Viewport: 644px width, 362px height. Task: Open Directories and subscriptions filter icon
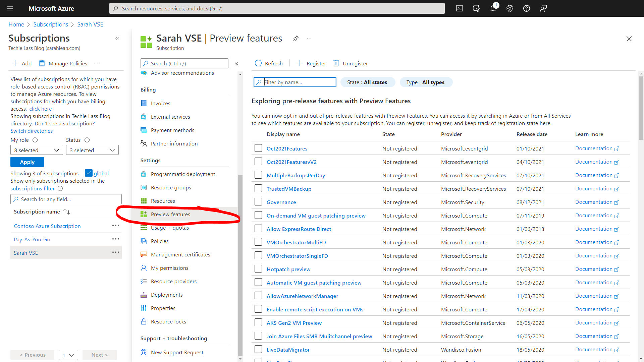click(476, 8)
